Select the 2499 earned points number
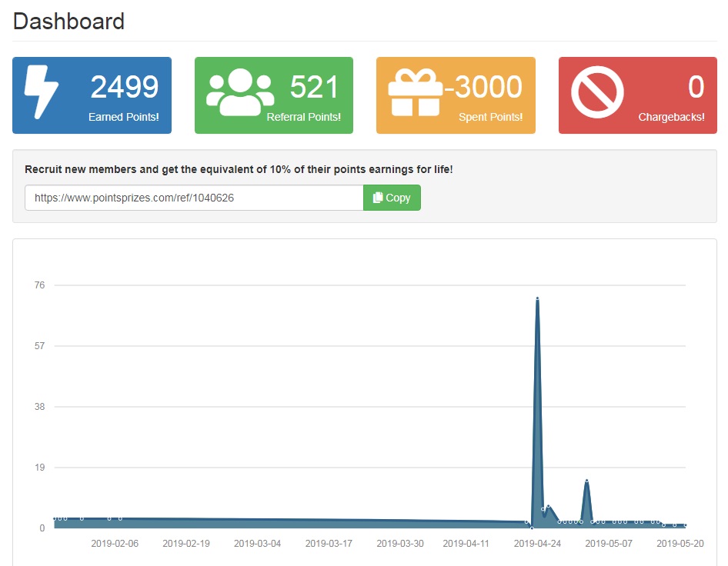 [x=125, y=87]
